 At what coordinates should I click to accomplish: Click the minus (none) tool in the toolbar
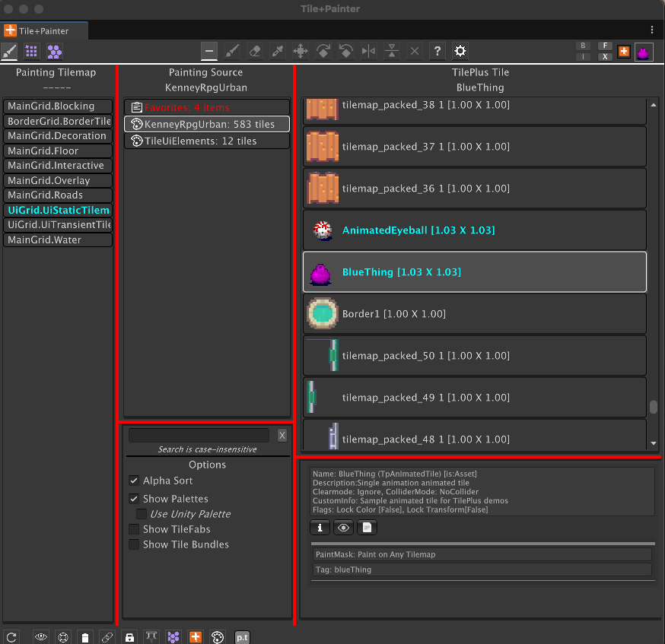pyautogui.click(x=209, y=52)
